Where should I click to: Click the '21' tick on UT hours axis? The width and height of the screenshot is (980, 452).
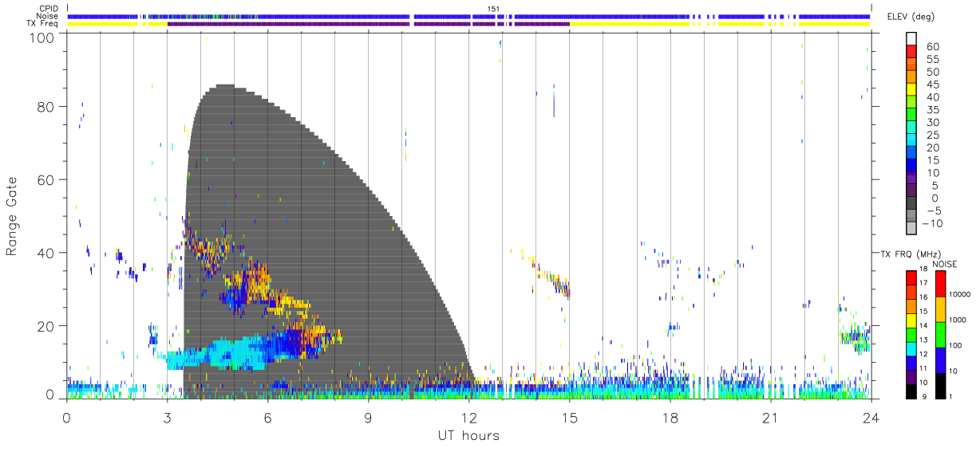tap(771, 418)
